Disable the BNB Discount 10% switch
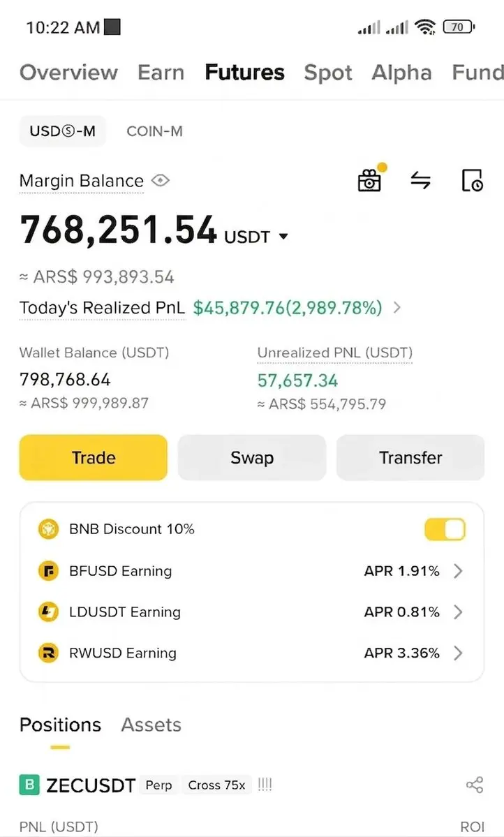Screen dimensions: 504x837 pyautogui.click(x=445, y=530)
